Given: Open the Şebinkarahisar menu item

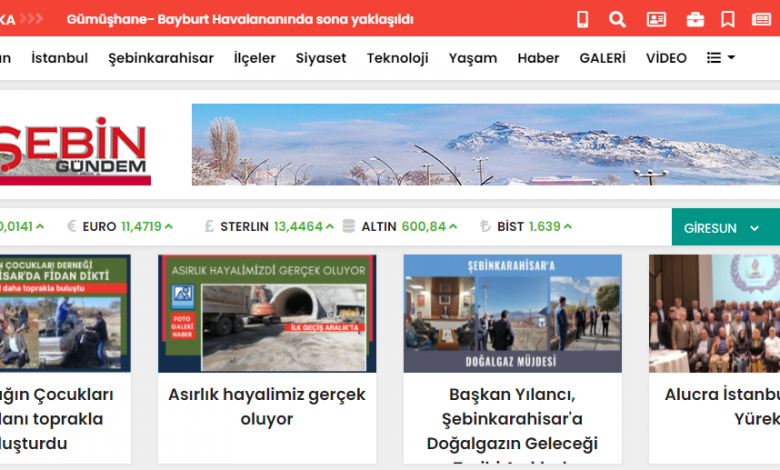Looking at the screenshot, I should pos(161,58).
